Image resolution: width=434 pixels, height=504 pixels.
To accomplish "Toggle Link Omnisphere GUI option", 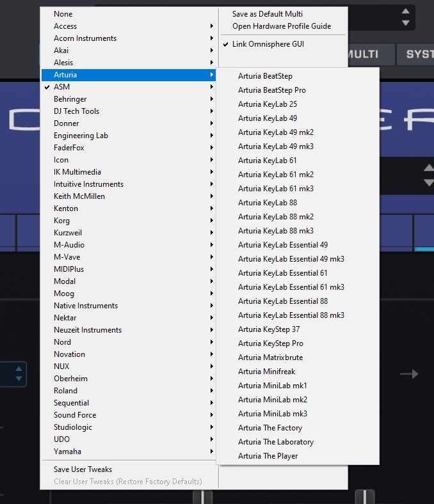I will click(x=283, y=44).
